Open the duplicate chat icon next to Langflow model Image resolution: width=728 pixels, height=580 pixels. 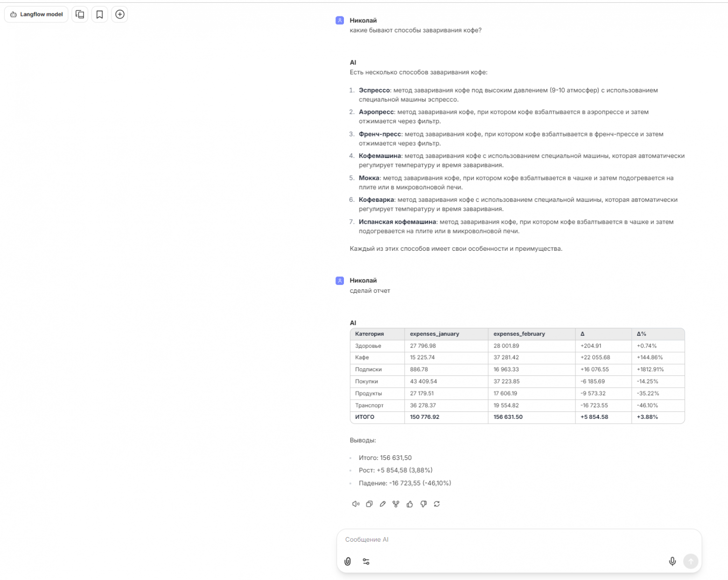pos(79,14)
